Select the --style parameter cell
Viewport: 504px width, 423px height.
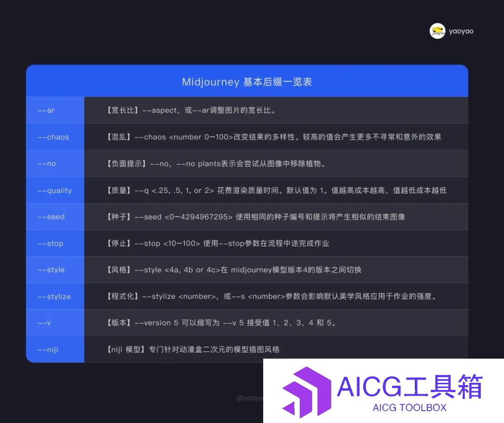pos(55,270)
